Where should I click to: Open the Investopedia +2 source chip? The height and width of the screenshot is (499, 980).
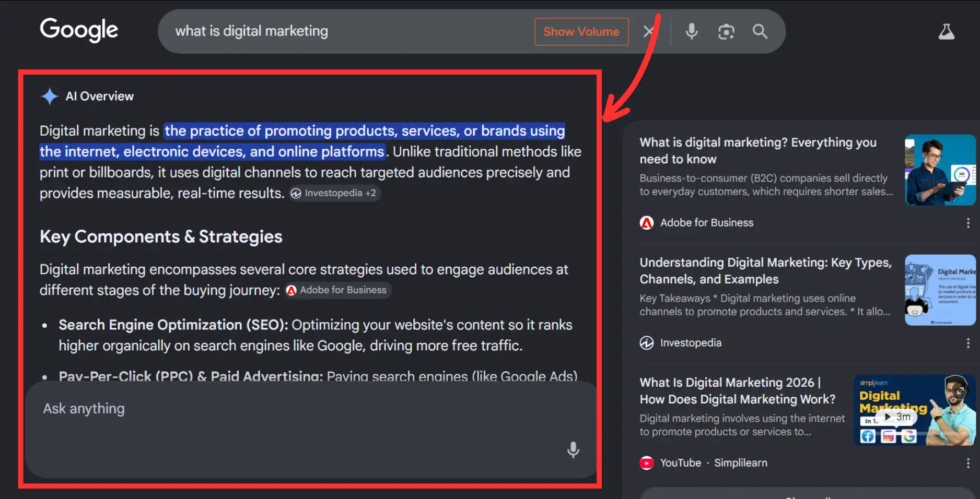335,193
